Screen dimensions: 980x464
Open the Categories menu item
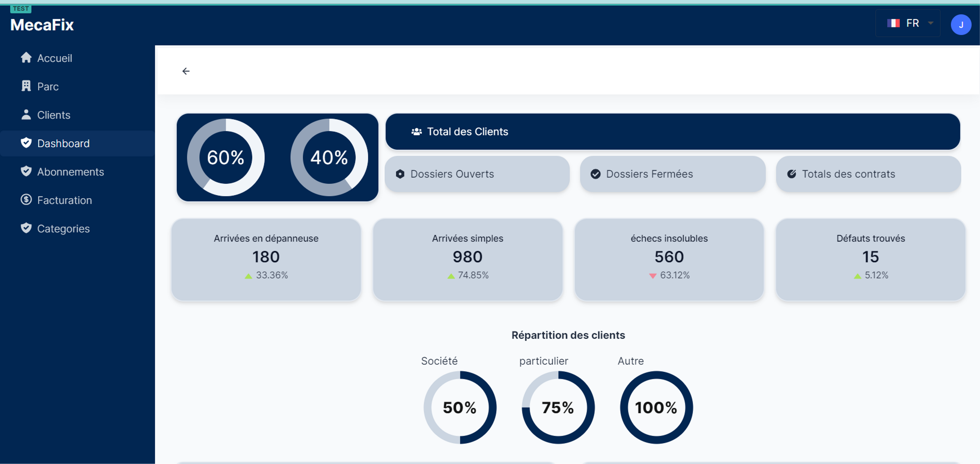coord(77,228)
